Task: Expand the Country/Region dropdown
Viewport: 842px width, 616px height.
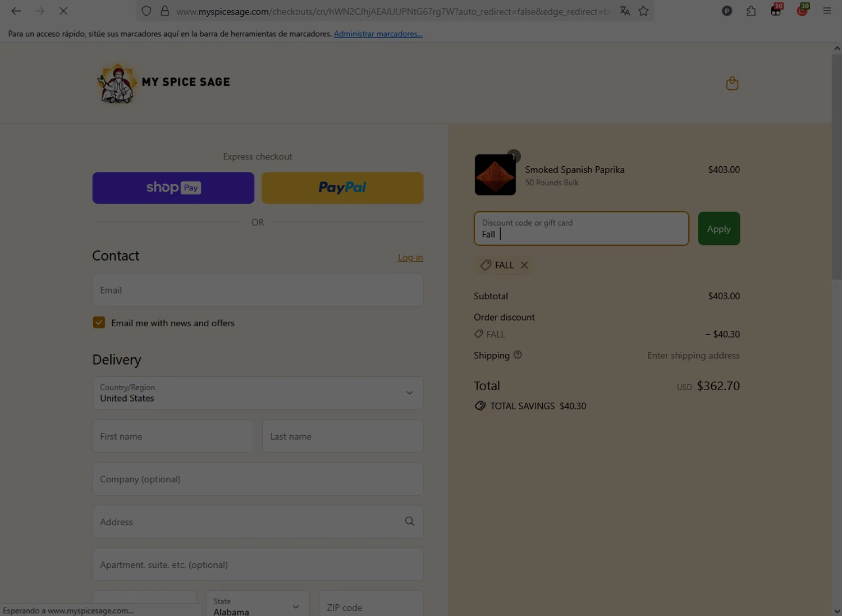Action: [x=258, y=393]
